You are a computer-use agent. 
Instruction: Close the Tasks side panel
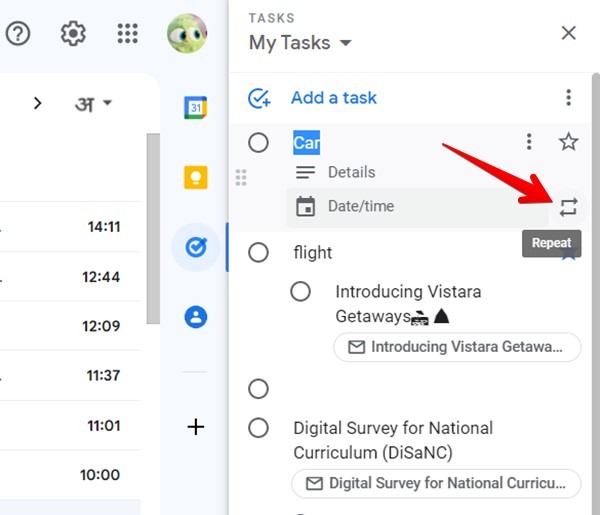pyautogui.click(x=569, y=33)
